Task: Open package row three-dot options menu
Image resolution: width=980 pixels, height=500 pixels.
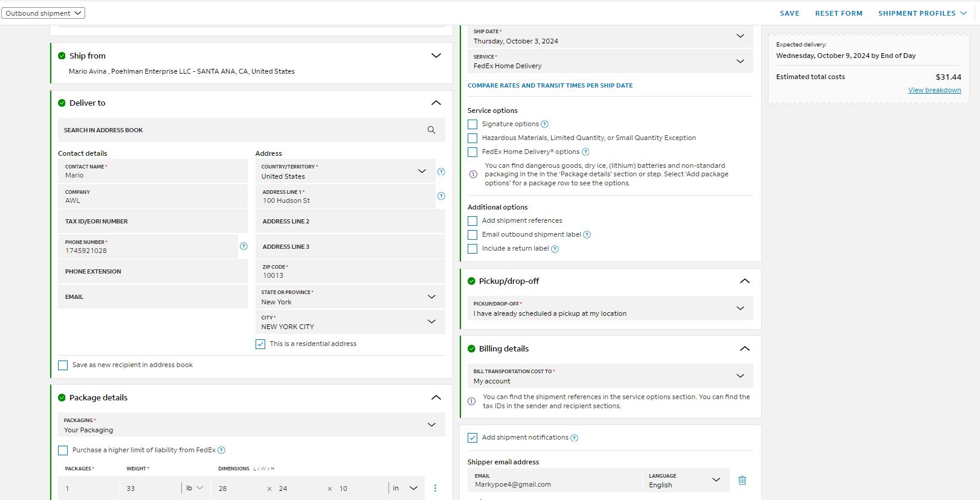Action: click(435, 488)
